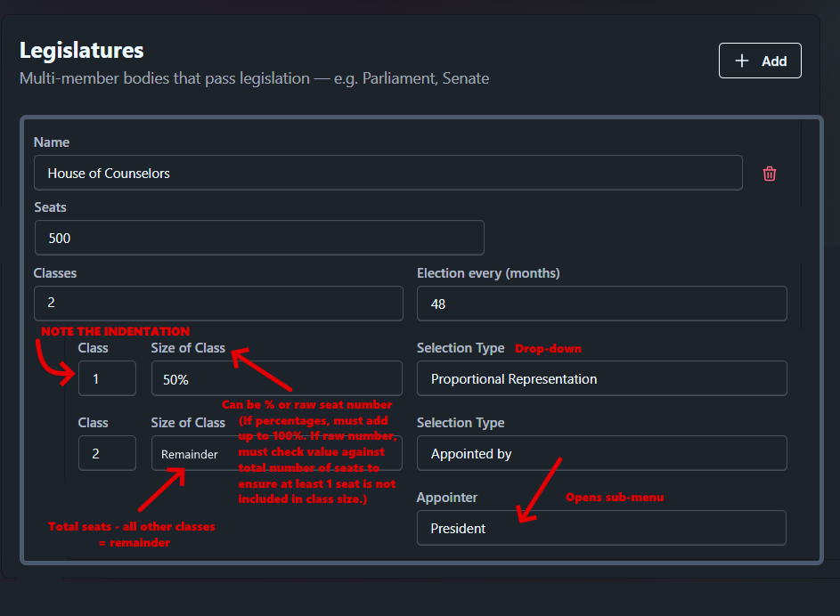Click the Seats label
Image resolution: width=840 pixels, height=616 pixels.
point(51,207)
